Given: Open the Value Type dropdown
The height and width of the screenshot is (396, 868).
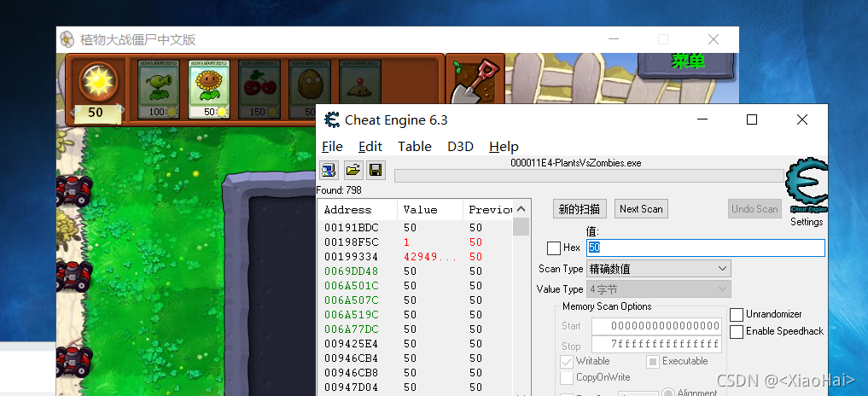Looking at the screenshot, I should click(x=659, y=289).
